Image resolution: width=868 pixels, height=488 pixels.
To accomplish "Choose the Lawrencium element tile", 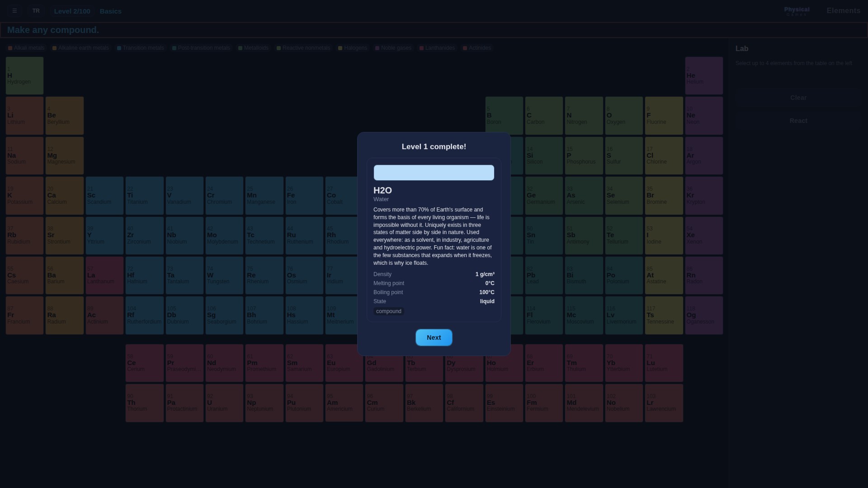I will (664, 403).
